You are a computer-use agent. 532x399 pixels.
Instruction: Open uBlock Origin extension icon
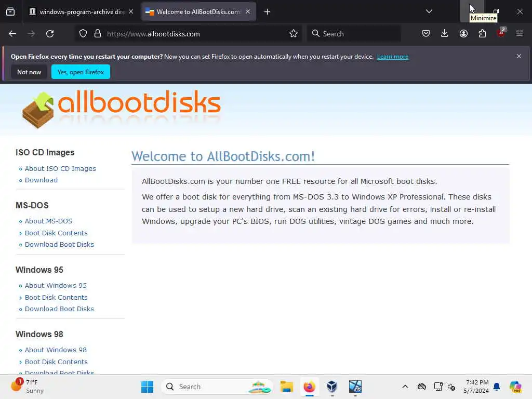click(x=501, y=33)
